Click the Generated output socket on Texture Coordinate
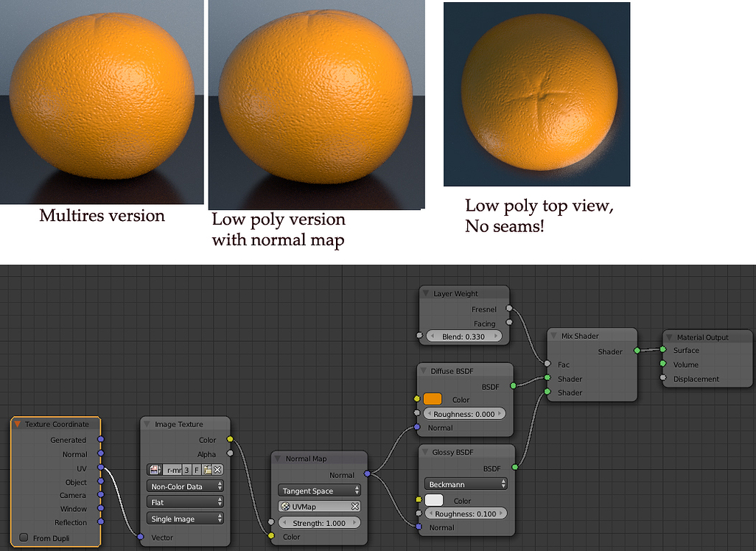756x551 pixels. (101, 439)
